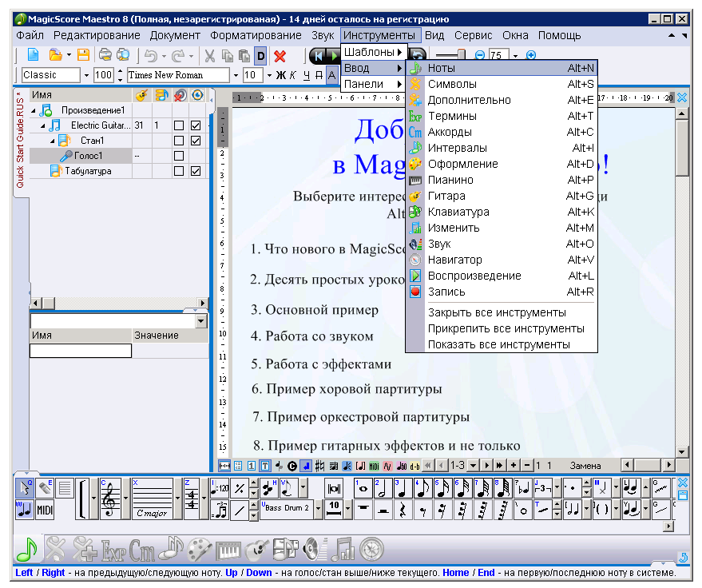Open the Terms (Exp) panel on the bottom strip
Image resolution: width=702 pixels, height=588 pixels.
113,550
